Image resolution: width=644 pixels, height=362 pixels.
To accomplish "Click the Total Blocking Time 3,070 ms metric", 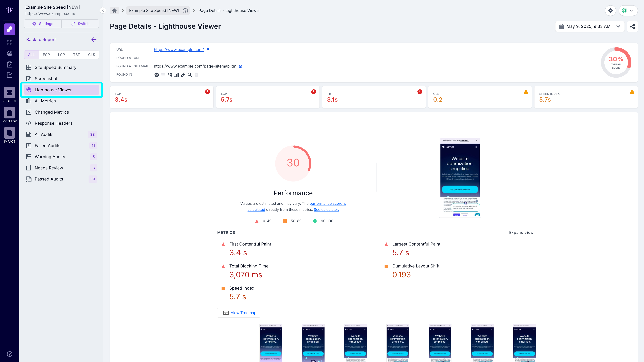I will 295,271.
